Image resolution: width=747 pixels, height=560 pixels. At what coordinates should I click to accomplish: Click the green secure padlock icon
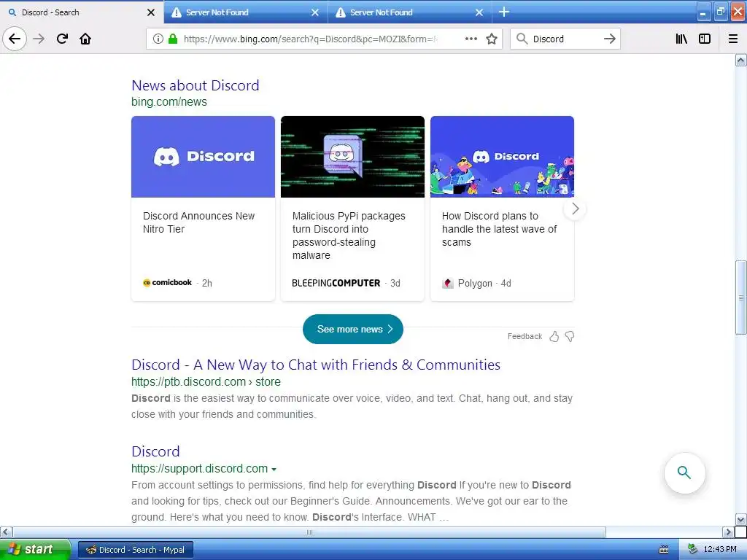pyautogui.click(x=172, y=39)
